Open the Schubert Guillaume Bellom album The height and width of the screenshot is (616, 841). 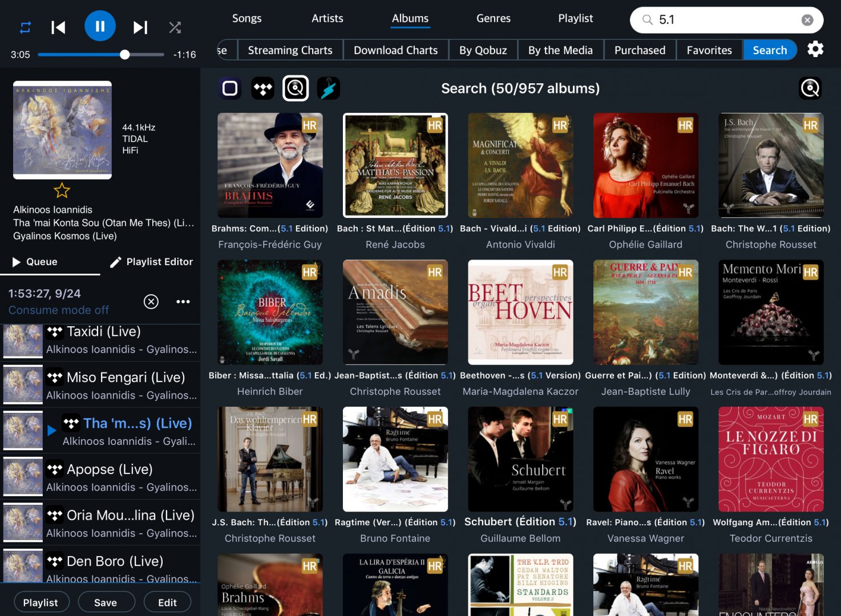tap(520, 459)
